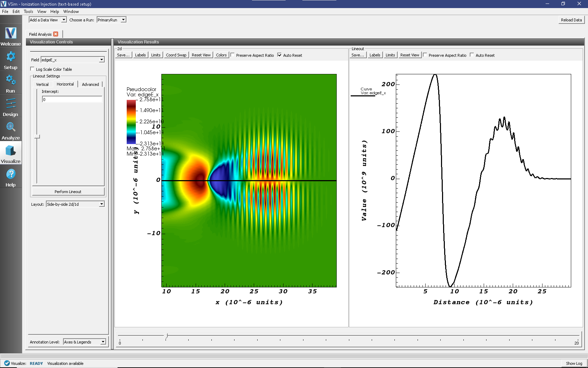Switch to the Vertical lineout tab

click(x=42, y=84)
